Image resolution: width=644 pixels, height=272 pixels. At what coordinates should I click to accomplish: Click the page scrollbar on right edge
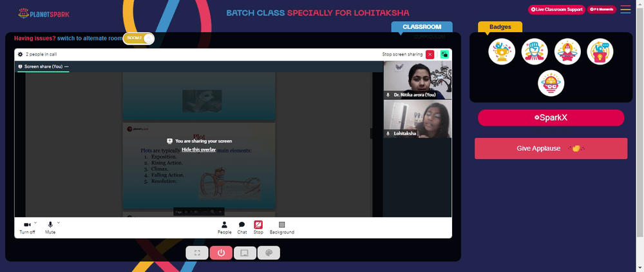[640, 123]
